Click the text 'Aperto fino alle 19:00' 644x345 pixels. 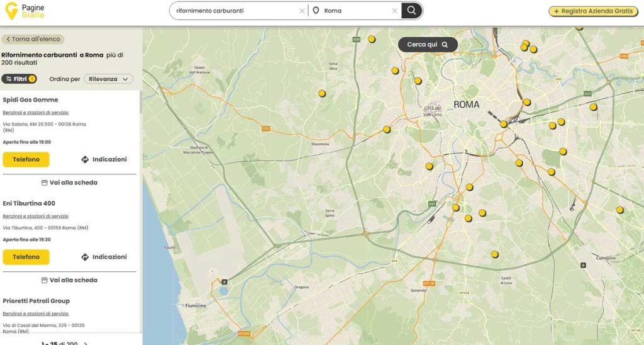tap(26, 142)
